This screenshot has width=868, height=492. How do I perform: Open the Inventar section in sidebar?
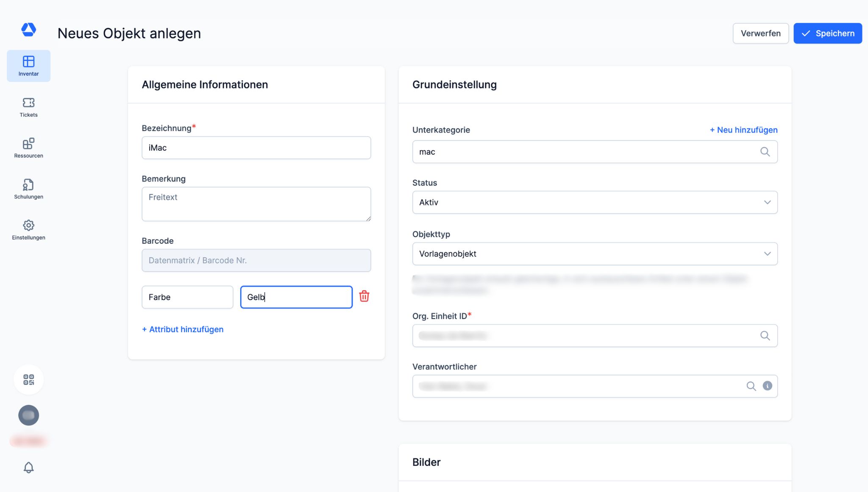pos(28,66)
